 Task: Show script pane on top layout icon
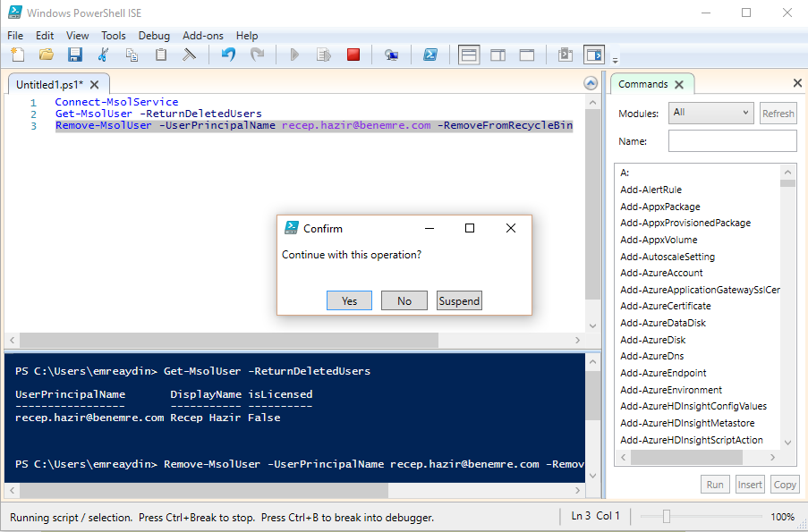[469, 55]
